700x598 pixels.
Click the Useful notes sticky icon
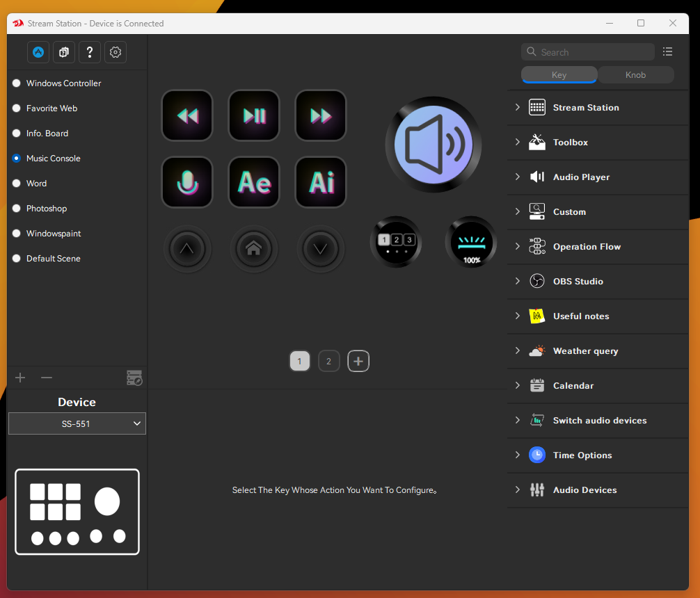[537, 316]
